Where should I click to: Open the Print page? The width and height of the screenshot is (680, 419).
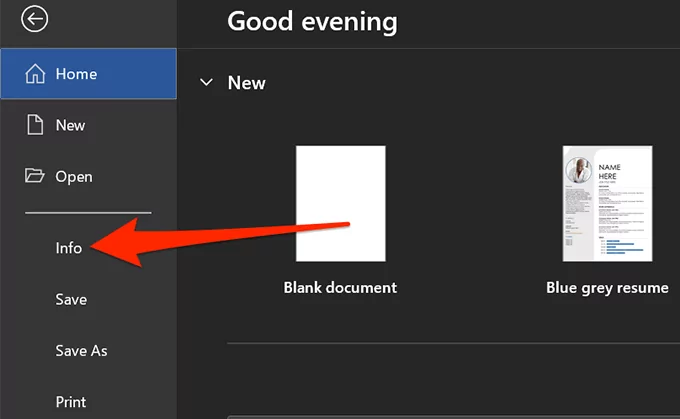(x=70, y=402)
